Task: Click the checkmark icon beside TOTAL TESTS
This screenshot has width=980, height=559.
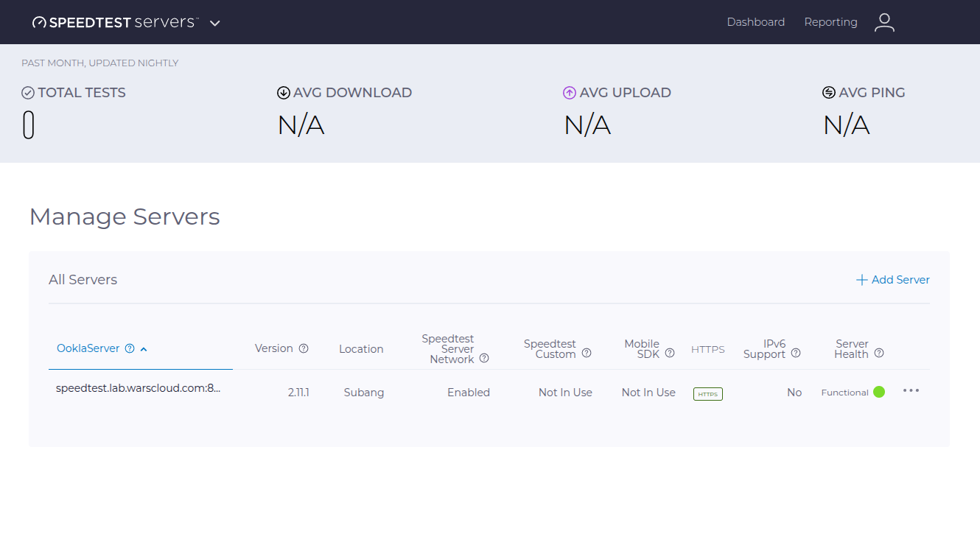Action: (x=28, y=92)
